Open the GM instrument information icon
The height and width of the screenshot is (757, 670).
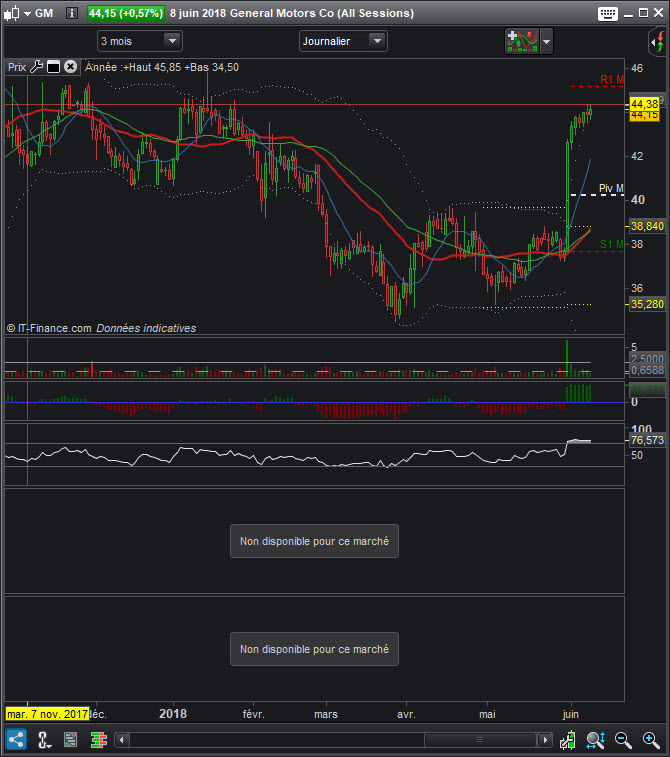click(x=71, y=13)
